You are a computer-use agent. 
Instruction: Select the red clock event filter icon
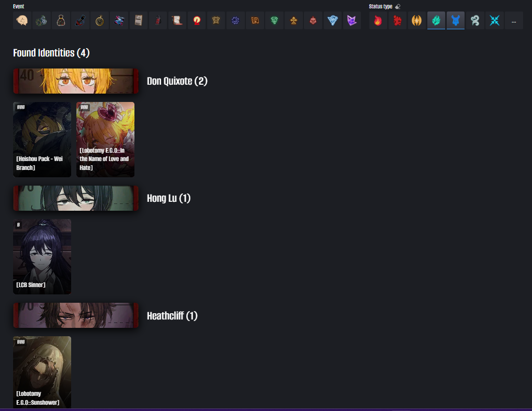197,20
